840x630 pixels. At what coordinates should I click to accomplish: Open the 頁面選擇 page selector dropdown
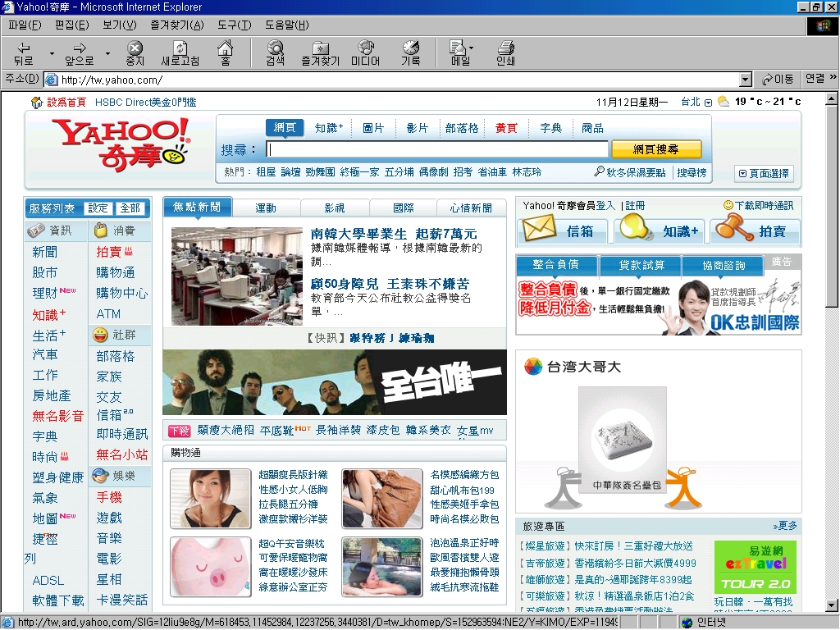(764, 173)
